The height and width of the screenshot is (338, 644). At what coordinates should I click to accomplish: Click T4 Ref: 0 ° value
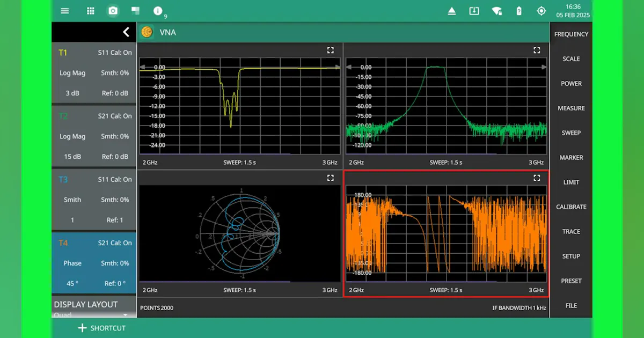pyautogui.click(x=115, y=283)
